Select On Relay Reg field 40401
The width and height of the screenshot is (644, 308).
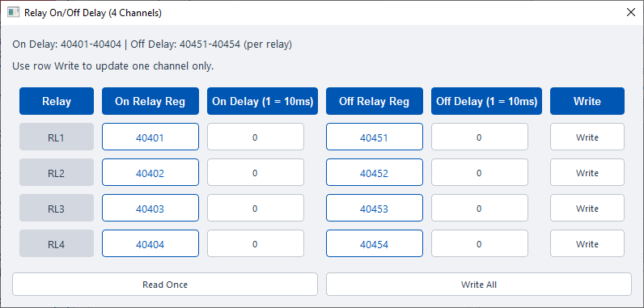[150, 137]
